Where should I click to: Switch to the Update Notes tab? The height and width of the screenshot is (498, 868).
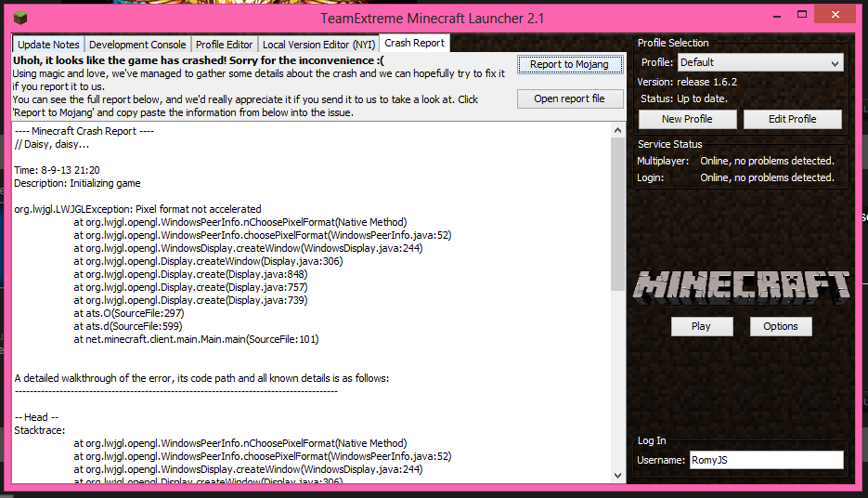[48, 45]
